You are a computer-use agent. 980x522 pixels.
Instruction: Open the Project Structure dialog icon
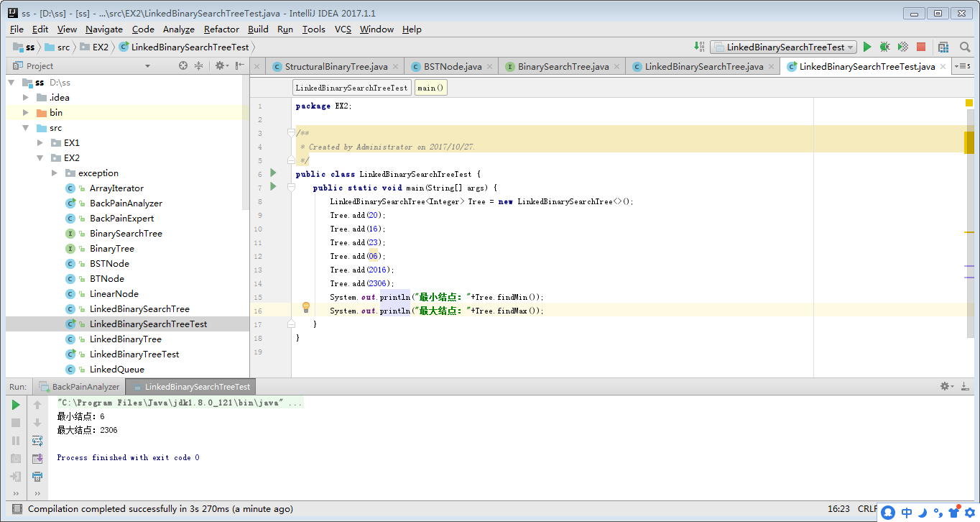(x=943, y=47)
